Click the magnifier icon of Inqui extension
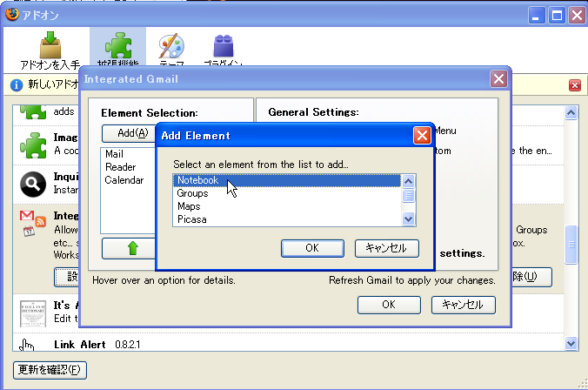This screenshot has width=588, height=390. coord(33,185)
